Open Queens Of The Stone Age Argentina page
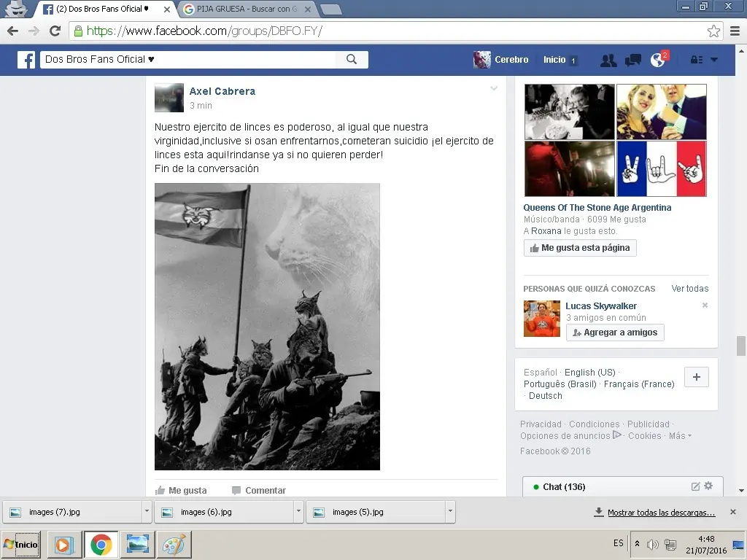The height and width of the screenshot is (560, 747). point(597,208)
